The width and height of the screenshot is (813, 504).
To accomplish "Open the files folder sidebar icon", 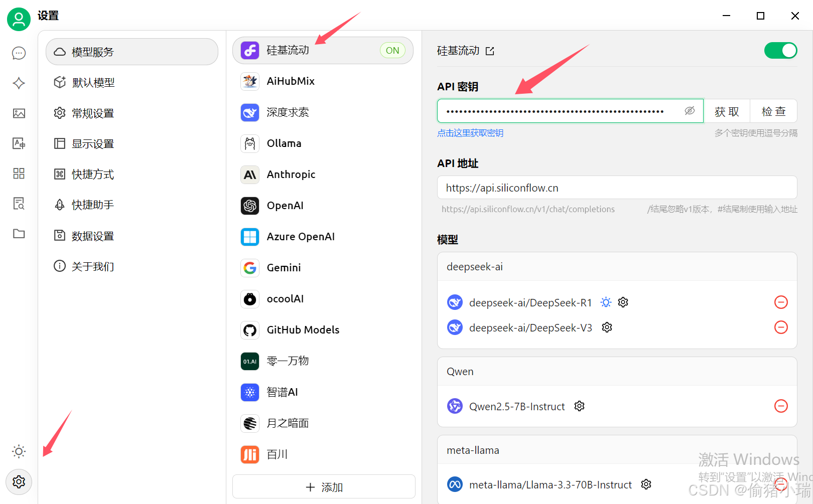I will pos(19,234).
